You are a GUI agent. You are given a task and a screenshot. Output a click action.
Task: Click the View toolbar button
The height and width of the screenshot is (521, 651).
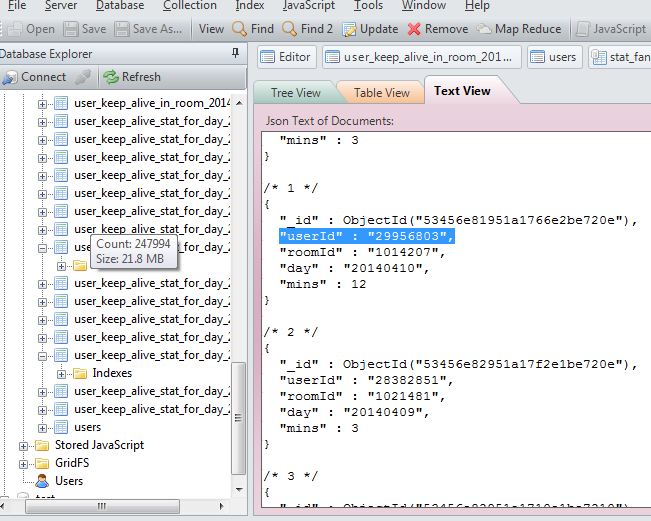coord(211,29)
